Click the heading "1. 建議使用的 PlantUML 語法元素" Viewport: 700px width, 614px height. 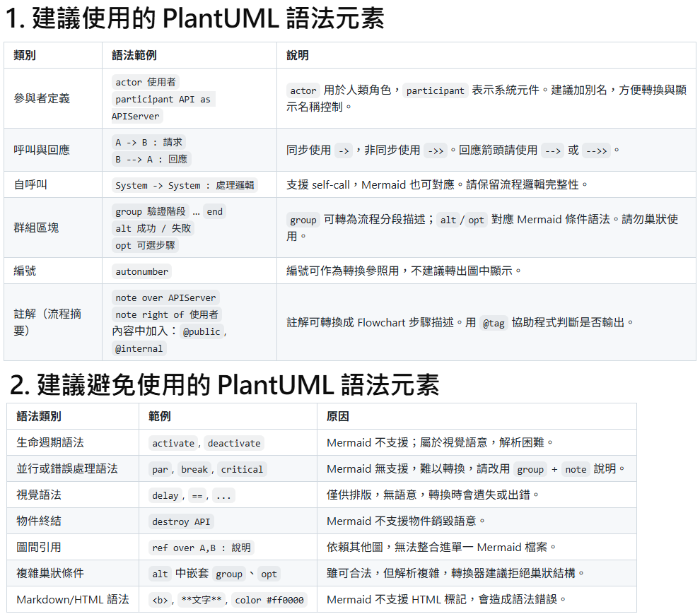tap(195, 19)
